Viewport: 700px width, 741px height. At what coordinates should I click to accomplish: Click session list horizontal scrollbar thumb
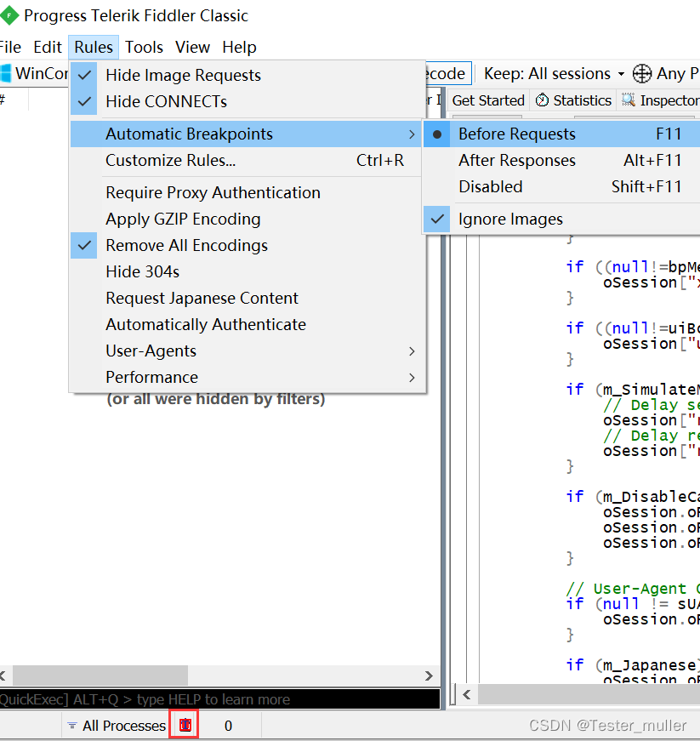tap(100, 675)
